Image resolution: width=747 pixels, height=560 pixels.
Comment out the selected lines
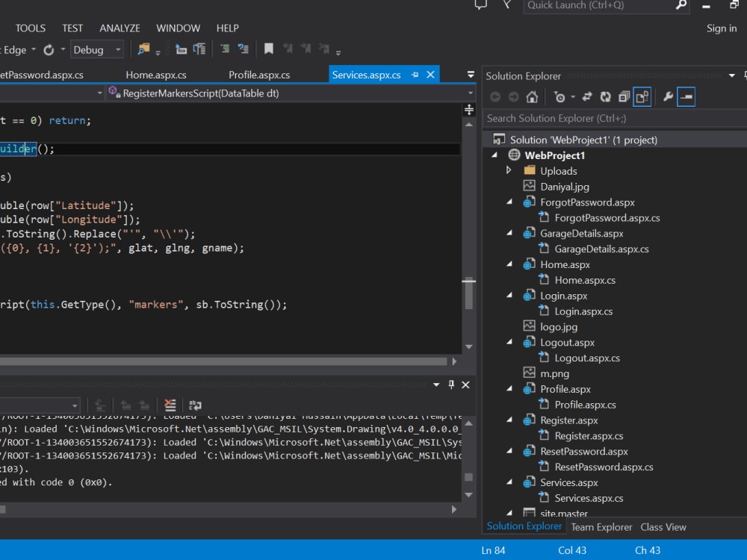click(x=225, y=49)
